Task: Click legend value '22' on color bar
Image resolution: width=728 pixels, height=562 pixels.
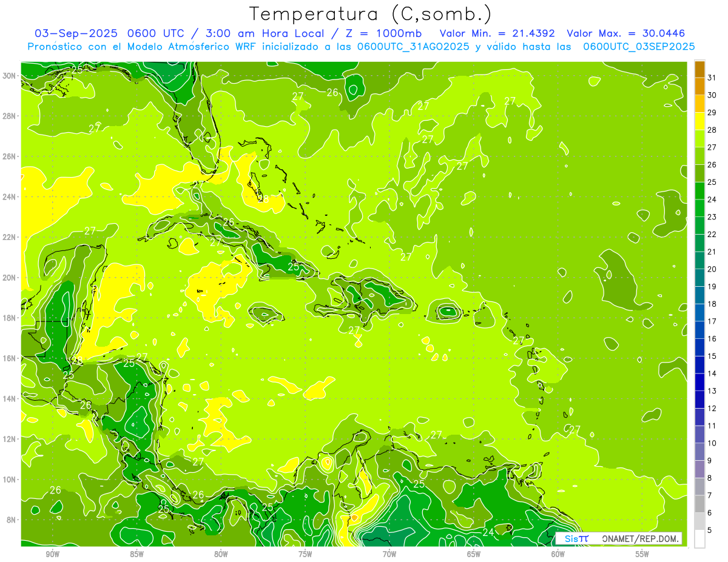Action: click(712, 234)
